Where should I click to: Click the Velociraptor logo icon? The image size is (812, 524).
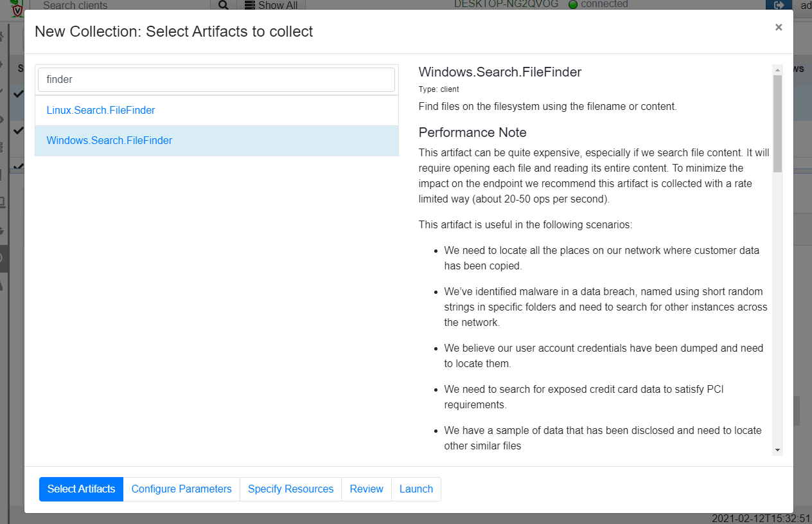click(x=17, y=9)
